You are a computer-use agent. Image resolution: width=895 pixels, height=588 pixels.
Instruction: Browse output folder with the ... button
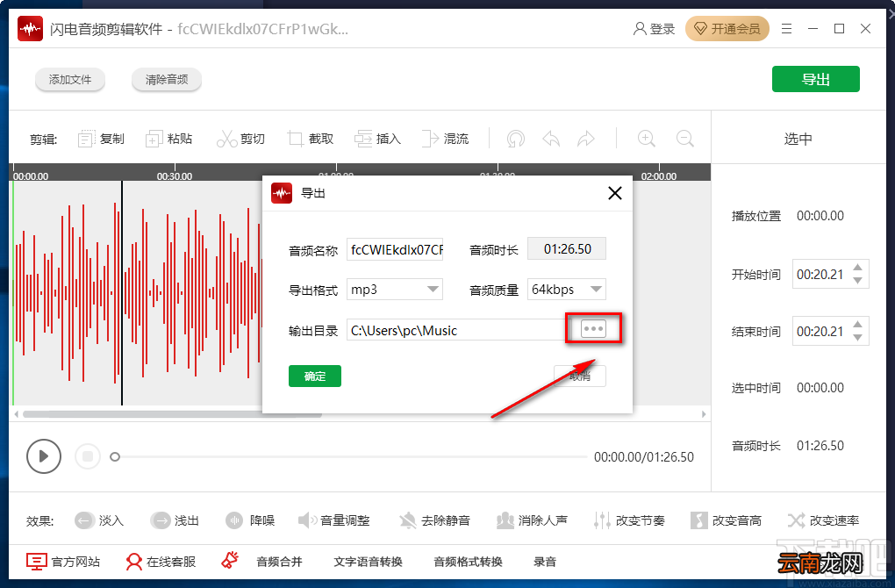593,329
